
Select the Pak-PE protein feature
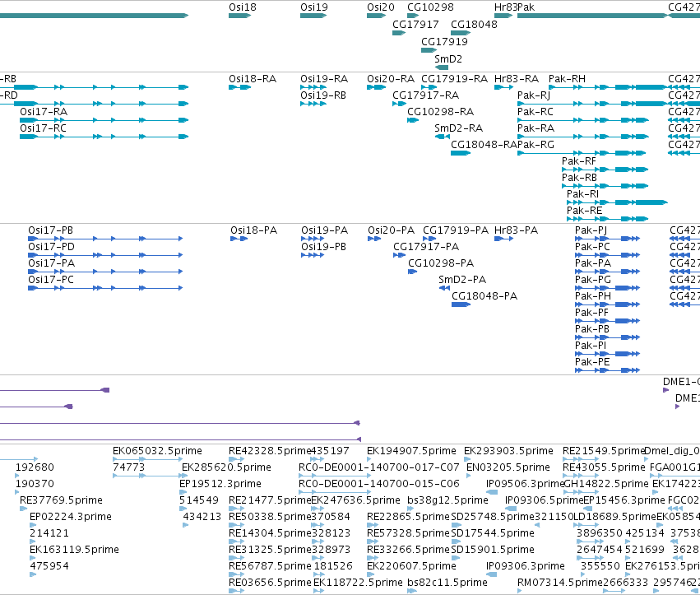tap(607, 371)
